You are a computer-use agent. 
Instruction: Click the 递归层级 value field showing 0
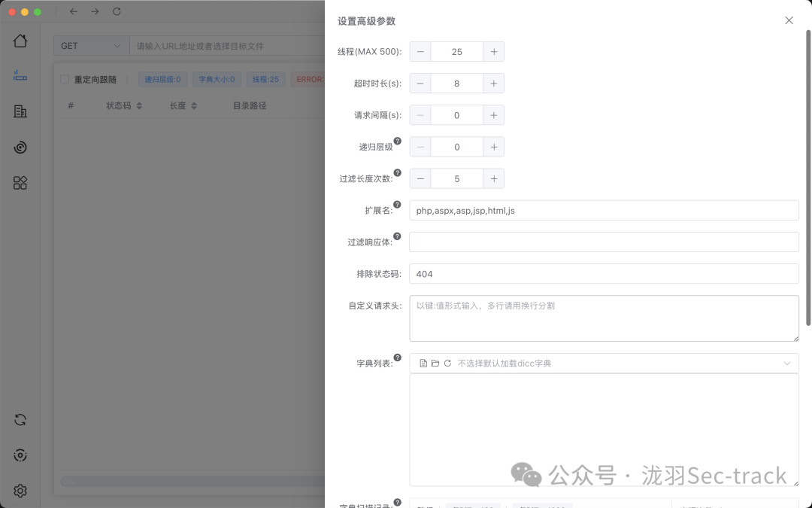click(457, 148)
